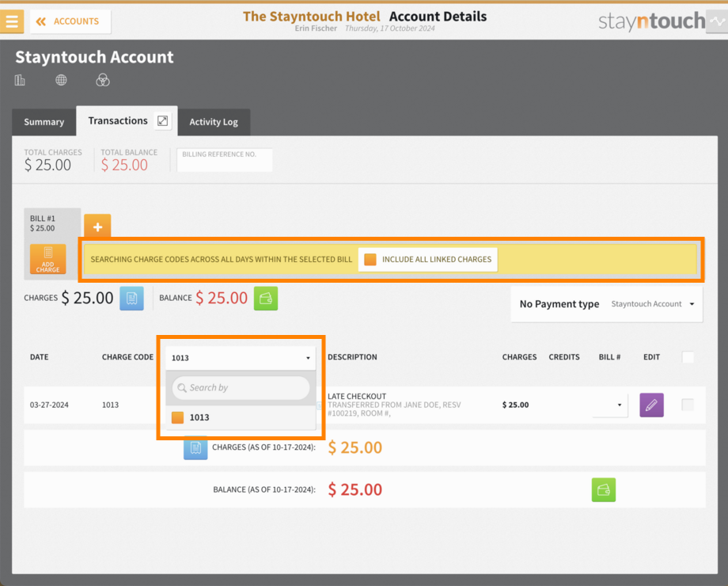Click green wallet payment icon beside Balance

click(x=266, y=298)
